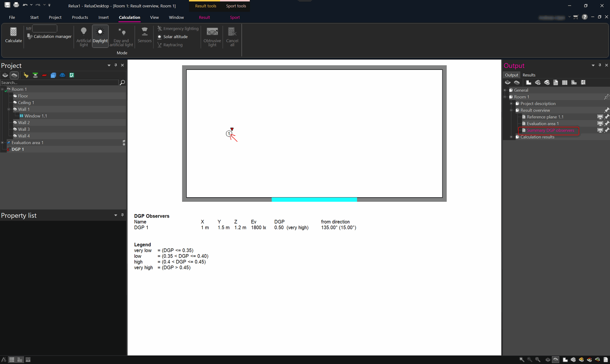Click the luminaire filter icon in Project toolbar
The width and height of the screenshot is (610, 364).
coord(26,75)
